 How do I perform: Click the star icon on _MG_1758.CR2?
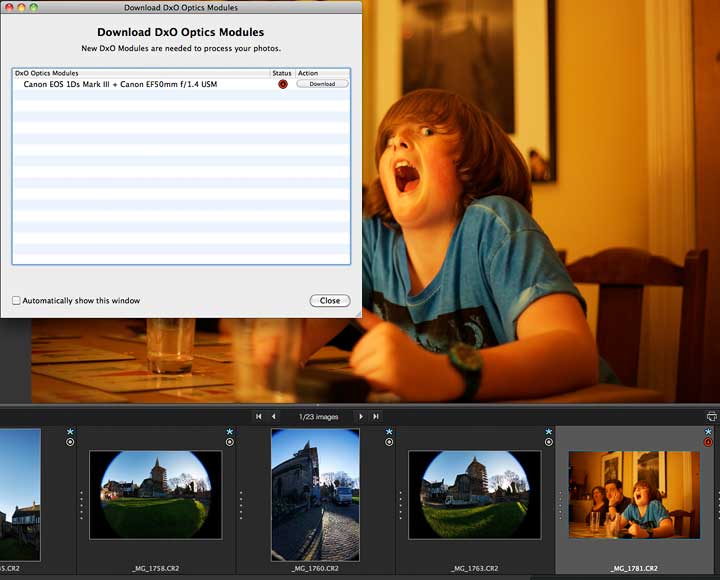230,432
